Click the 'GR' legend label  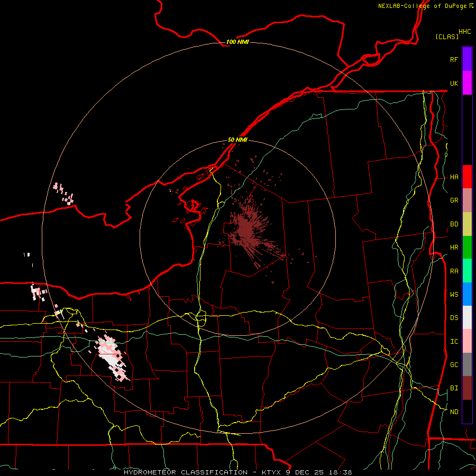454,200
